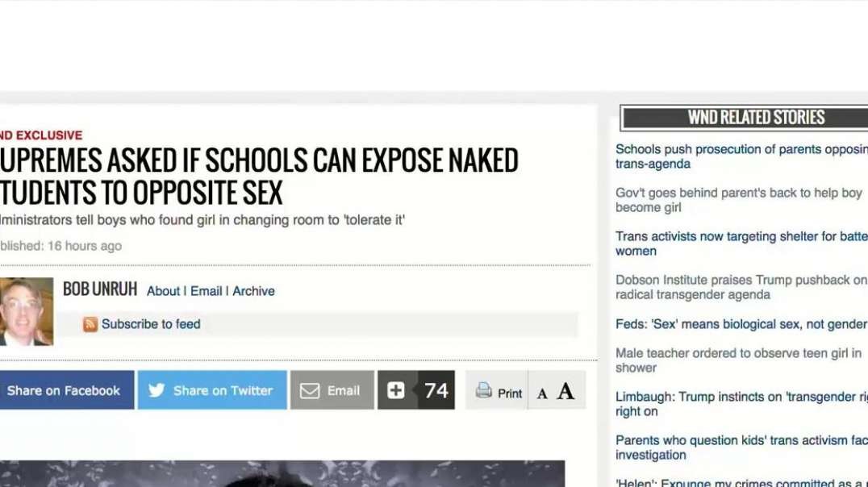The image size is (868, 487).
Task: Open 'Trans activists now targeting shelter' story
Action: [x=742, y=243]
